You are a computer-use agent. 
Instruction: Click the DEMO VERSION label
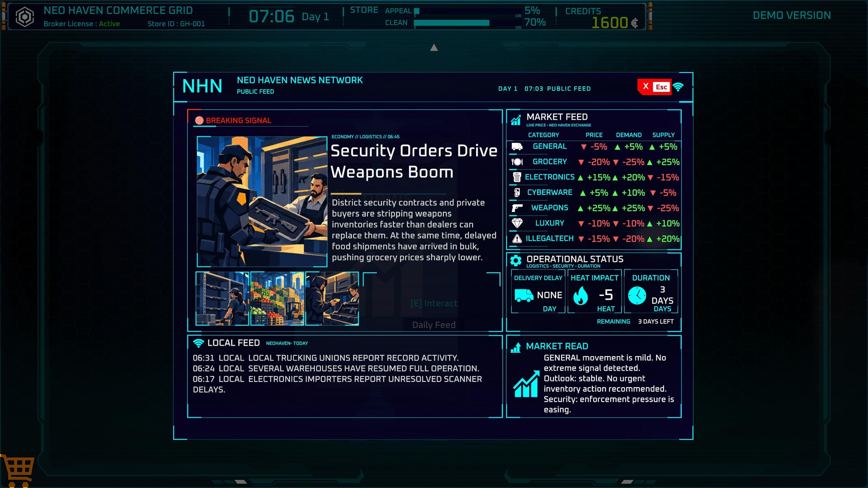click(x=792, y=15)
